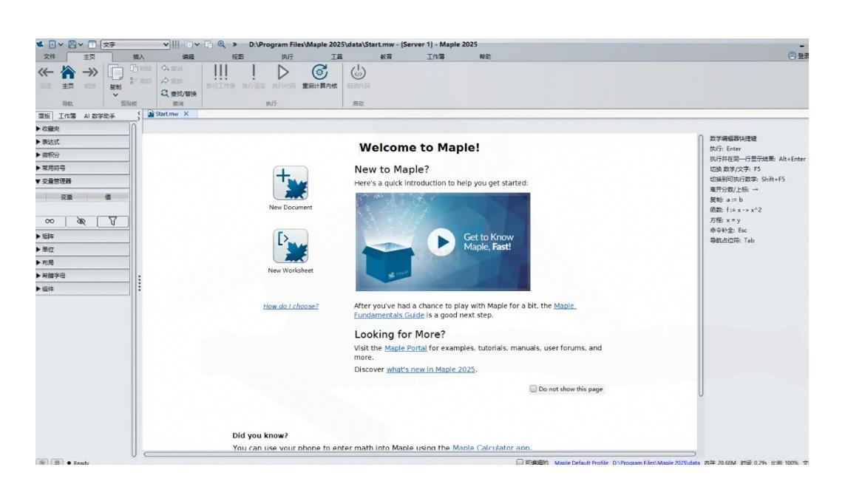Open the AI 数学助手 side panel tab
The height and width of the screenshot is (504, 845).
tap(99, 116)
